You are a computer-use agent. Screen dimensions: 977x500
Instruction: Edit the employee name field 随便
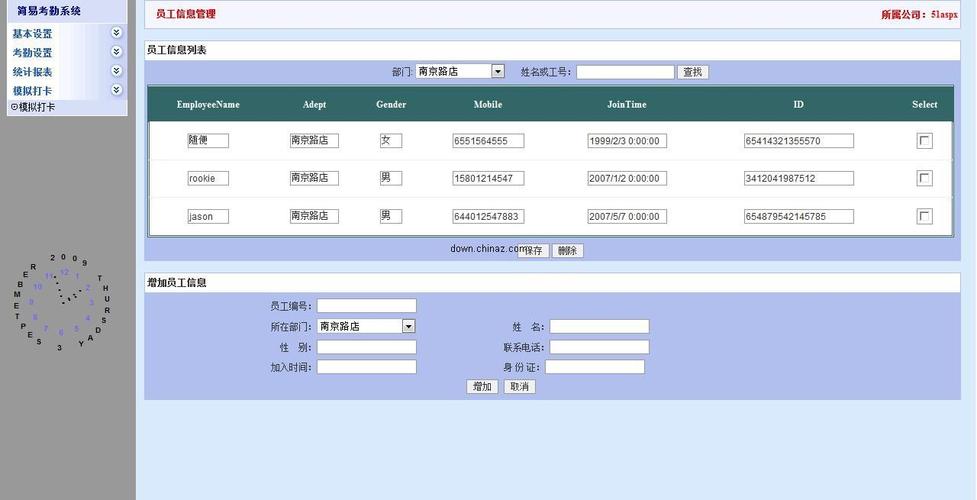[208, 141]
